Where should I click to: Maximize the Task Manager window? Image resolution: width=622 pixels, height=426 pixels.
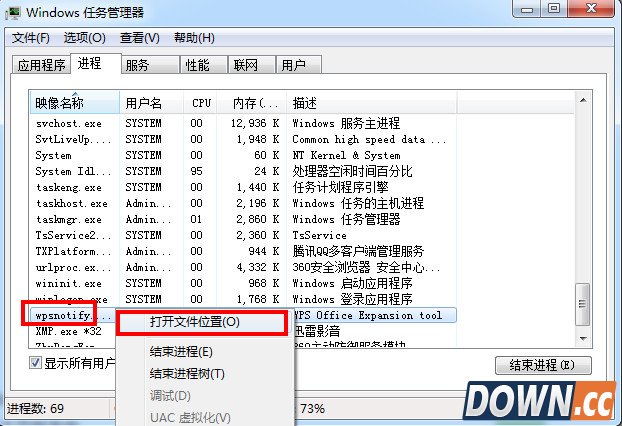[554, 9]
